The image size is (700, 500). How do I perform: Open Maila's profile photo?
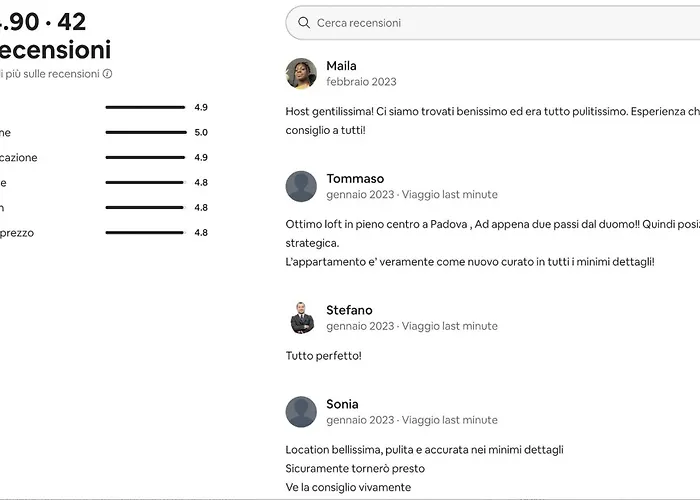tap(301, 74)
